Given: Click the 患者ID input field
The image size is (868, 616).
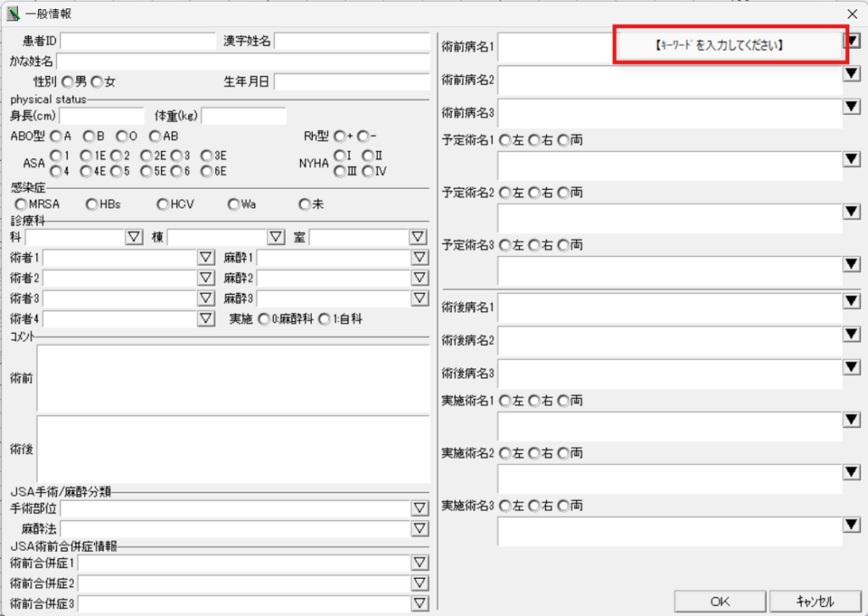Looking at the screenshot, I should pos(138,41).
